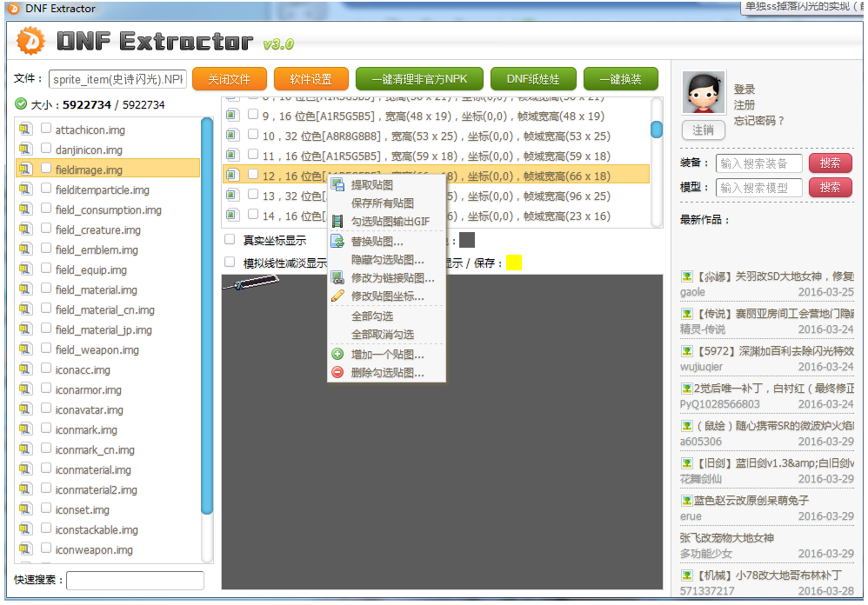
Task: Choose 替换贴图... from the context menu
Action: tap(377, 242)
